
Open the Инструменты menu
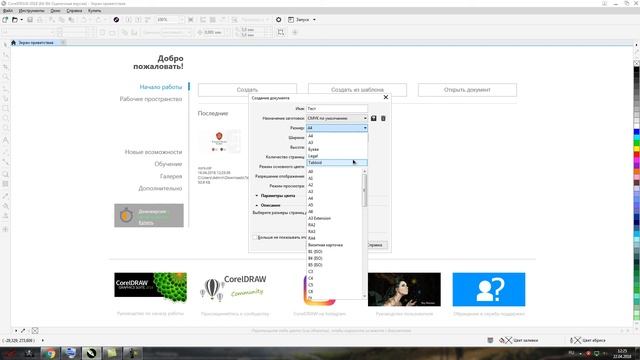31,11
